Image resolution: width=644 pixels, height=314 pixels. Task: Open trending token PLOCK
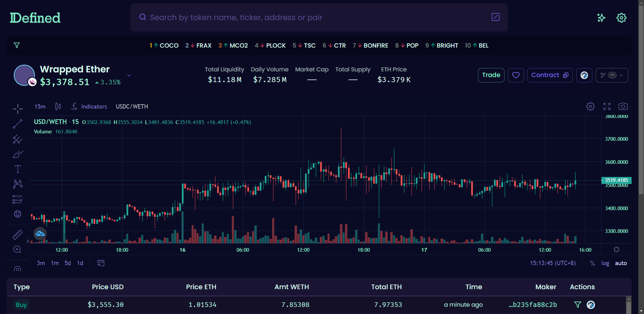(270, 45)
